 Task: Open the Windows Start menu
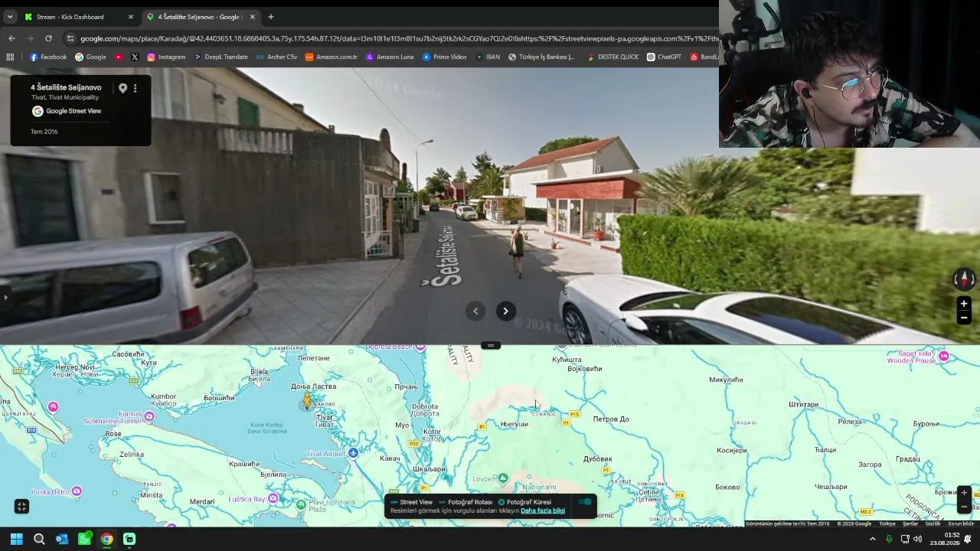[16, 539]
